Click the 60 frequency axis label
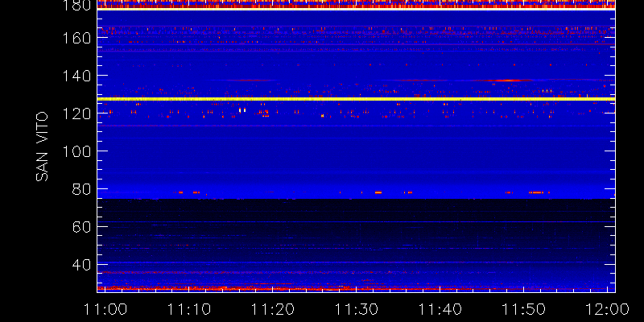Image resolution: width=644 pixels, height=322 pixels. [82, 227]
